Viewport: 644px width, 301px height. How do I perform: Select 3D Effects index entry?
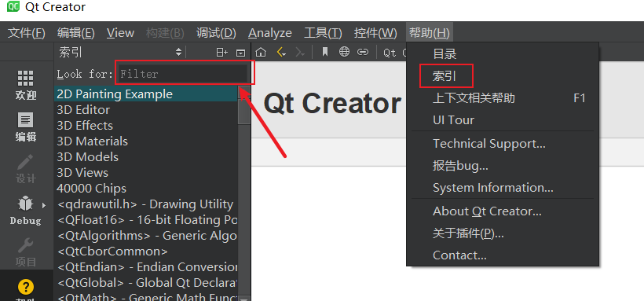146,126
